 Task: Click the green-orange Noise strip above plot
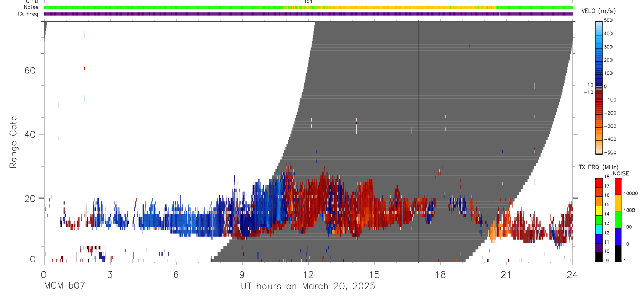(x=308, y=7)
